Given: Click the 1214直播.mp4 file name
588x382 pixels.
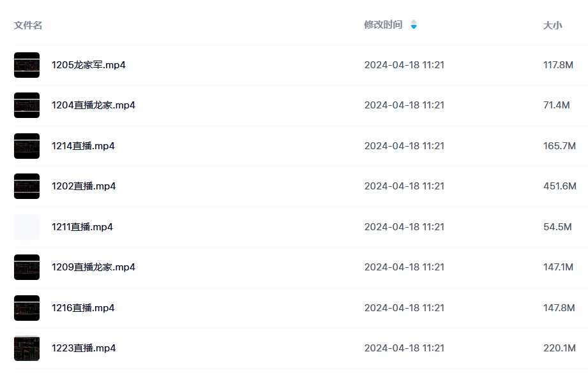Looking at the screenshot, I should 83,146.
